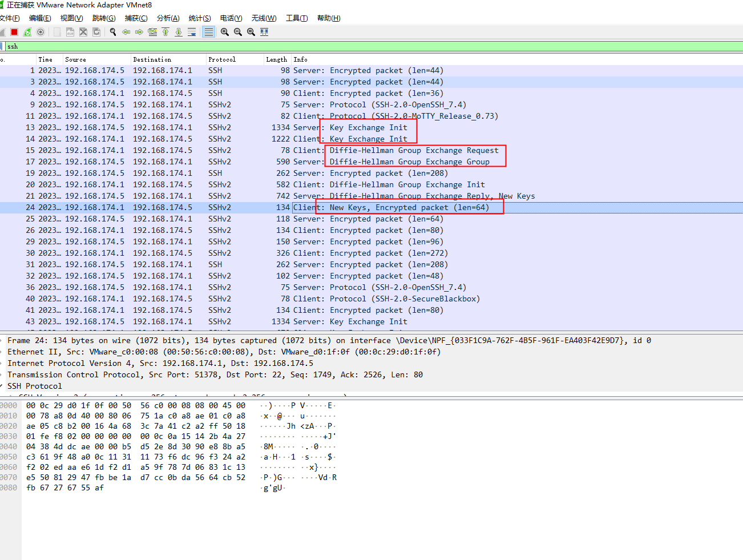The width and height of the screenshot is (743, 560).
Task: Go back in packet history with the left arrow
Action: click(x=126, y=32)
